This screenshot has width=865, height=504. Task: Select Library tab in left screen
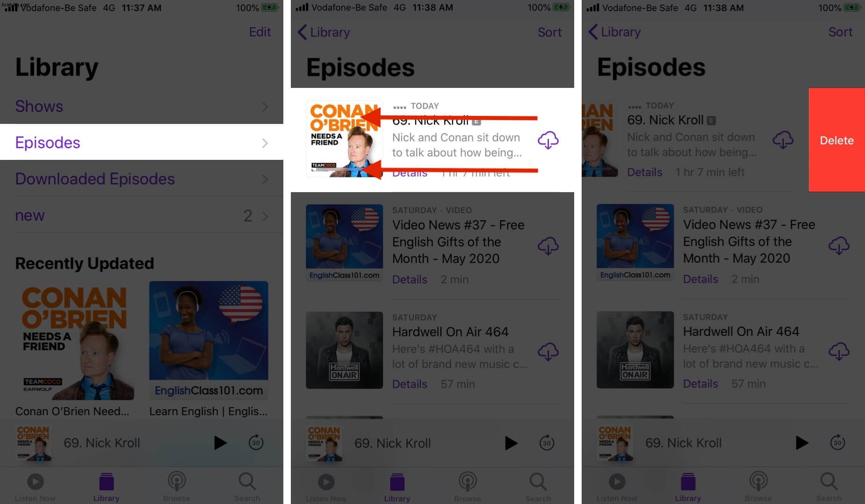pyautogui.click(x=106, y=487)
